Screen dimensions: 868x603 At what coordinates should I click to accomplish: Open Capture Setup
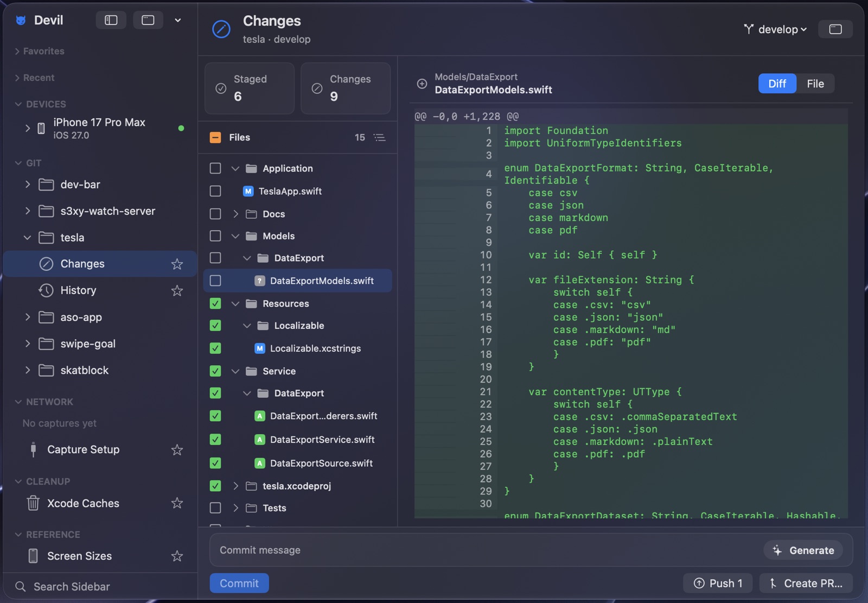[x=83, y=449]
